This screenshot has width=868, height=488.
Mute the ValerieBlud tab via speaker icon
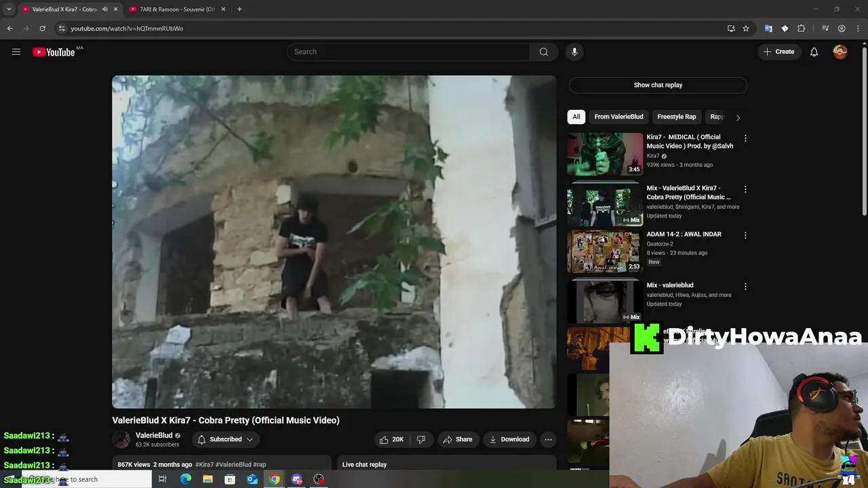coord(104,9)
